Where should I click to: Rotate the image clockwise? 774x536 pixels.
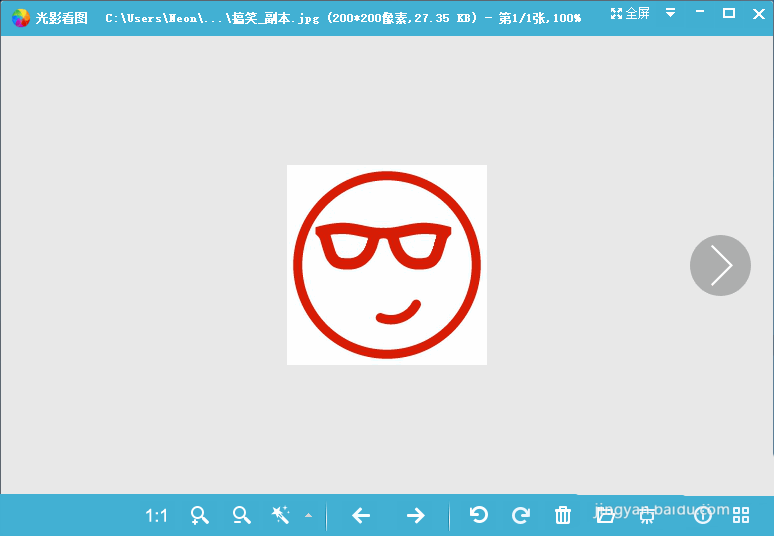tap(520, 515)
